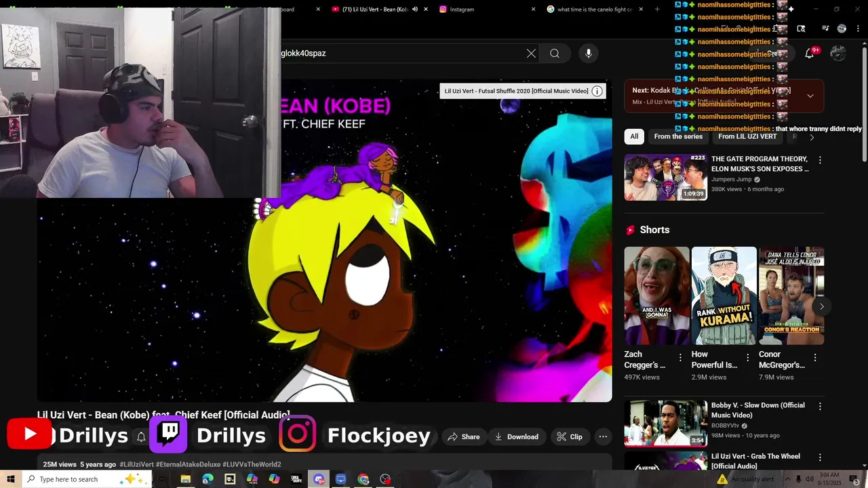Viewport: 868px width, 488px height.
Task: Click the taskbar microphone tray icon
Action: click(799, 479)
